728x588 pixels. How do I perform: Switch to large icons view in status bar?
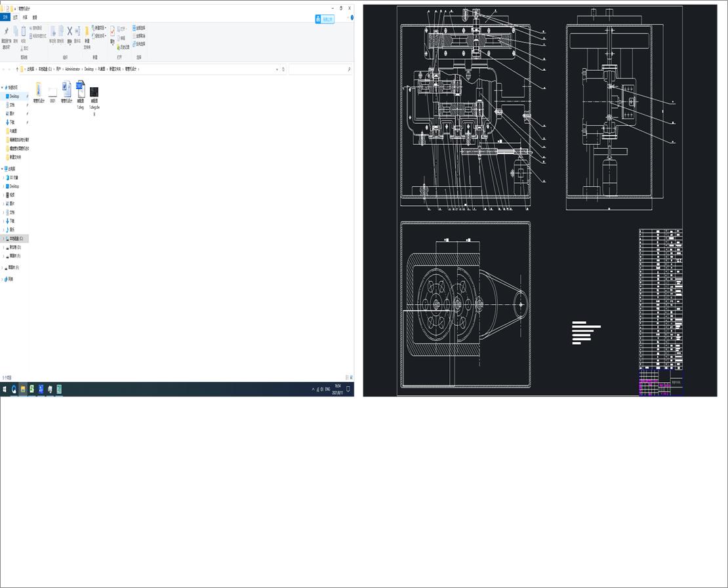351,378
